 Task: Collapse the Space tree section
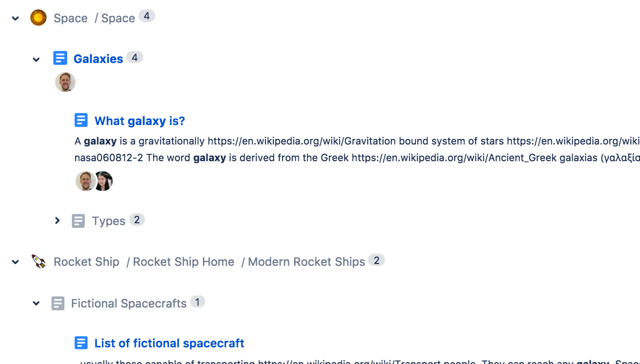pos(15,18)
